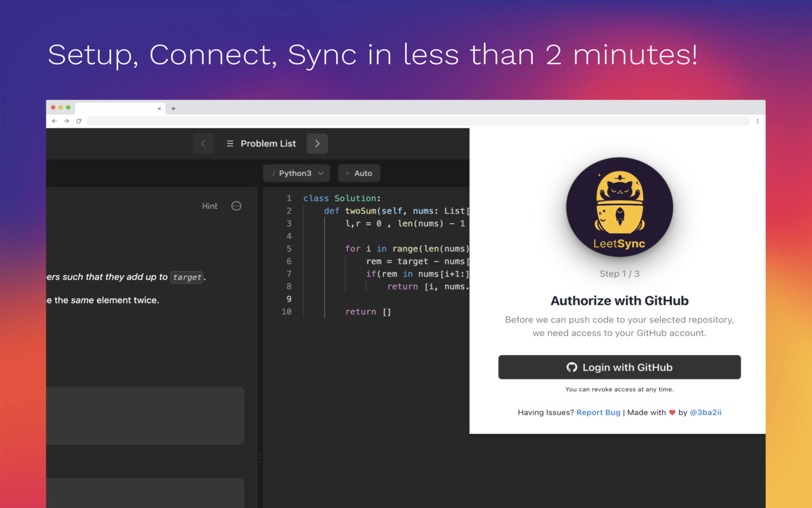The width and height of the screenshot is (812, 508).
Task: Click the LeetSync rocket-cat logo
Action: coord(619,206)
